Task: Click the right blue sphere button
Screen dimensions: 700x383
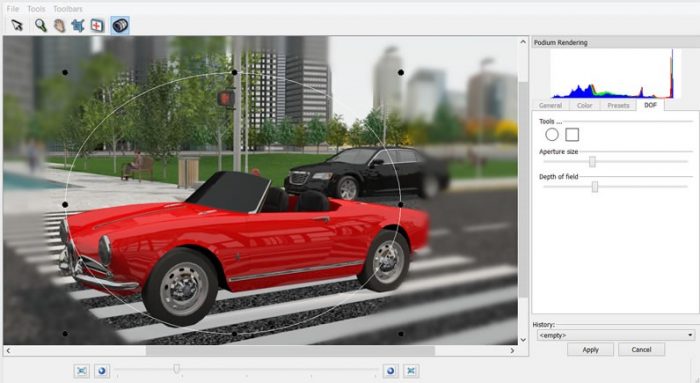Action: 391,371
